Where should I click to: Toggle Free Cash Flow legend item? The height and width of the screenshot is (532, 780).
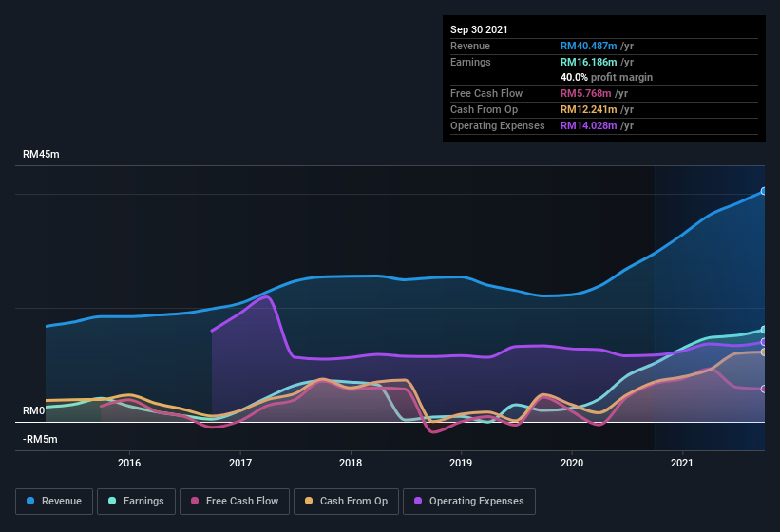235,501
